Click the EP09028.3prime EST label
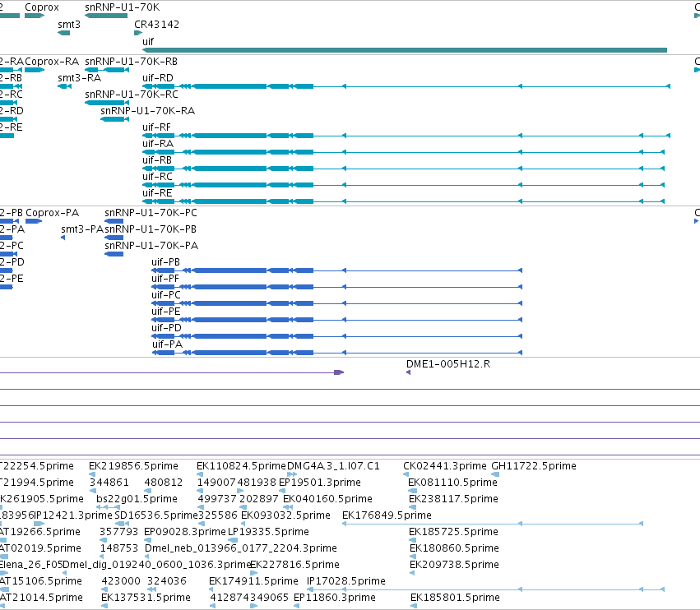700x610 pixels. click(x=185, y=532)
